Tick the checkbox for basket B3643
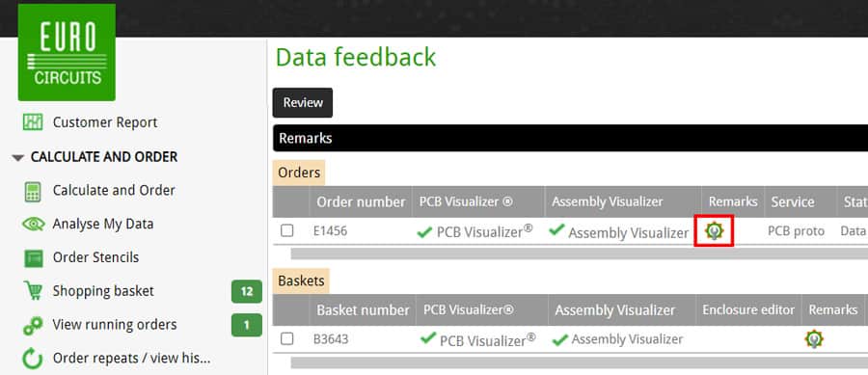The image size is (868, 375). pyautogui.click(x=286, y=338)
